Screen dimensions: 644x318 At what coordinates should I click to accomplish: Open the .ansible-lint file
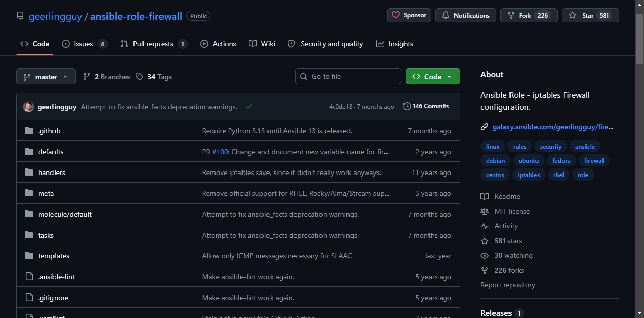point(57,277)
